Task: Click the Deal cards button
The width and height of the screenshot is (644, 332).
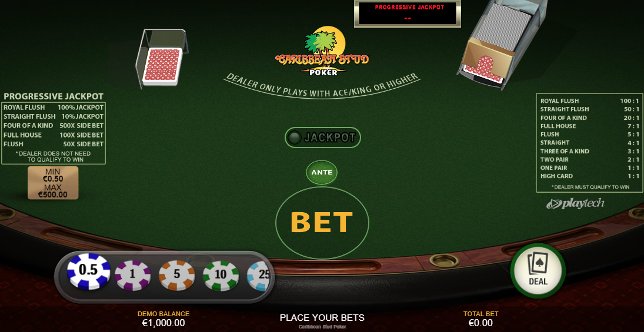Action: [x=538, y=270]
